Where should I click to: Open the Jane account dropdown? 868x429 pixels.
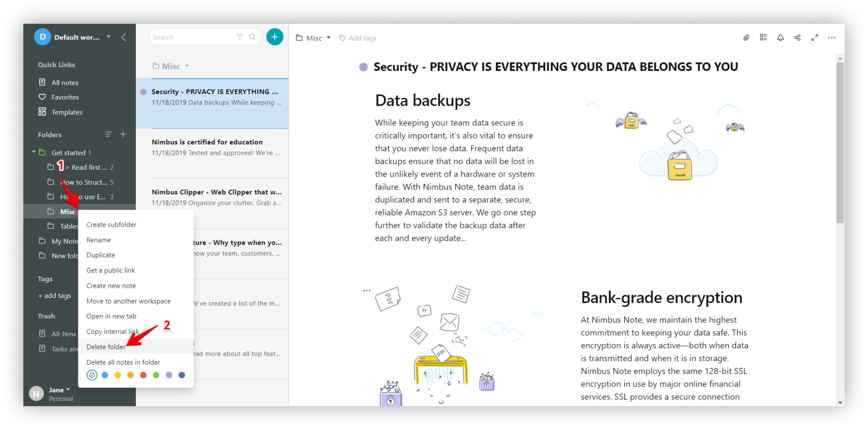pyautogui.click(x=68, y=389)
